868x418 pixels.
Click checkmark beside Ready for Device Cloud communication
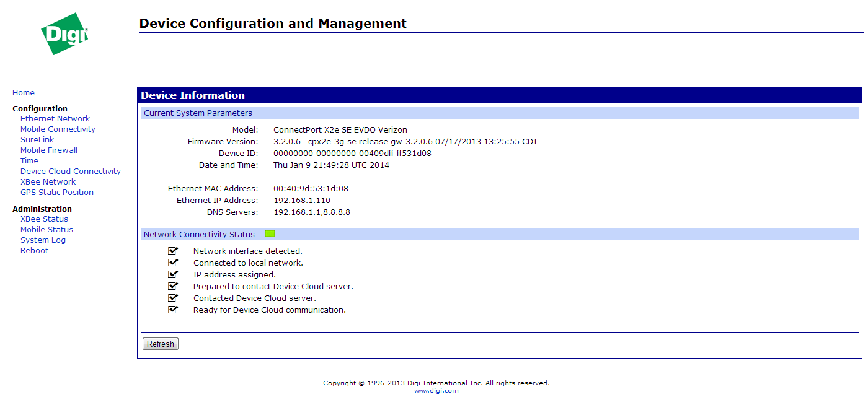tap(173, 310)
